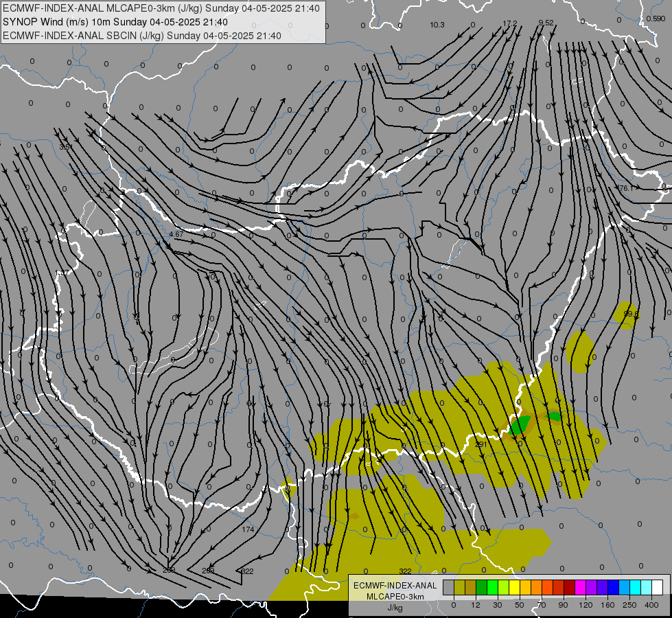Click the legend scale label 250

pos(629,605)
